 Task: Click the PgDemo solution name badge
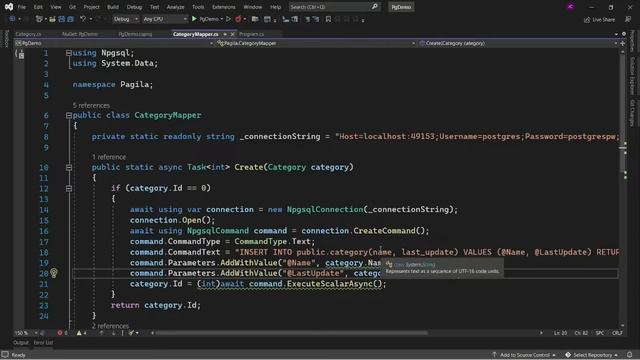(x=401, y=7)
